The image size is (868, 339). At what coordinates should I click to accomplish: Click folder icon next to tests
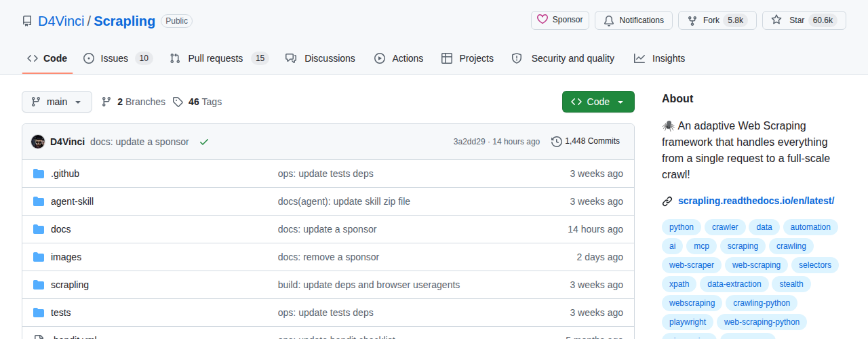click(39, 313)
